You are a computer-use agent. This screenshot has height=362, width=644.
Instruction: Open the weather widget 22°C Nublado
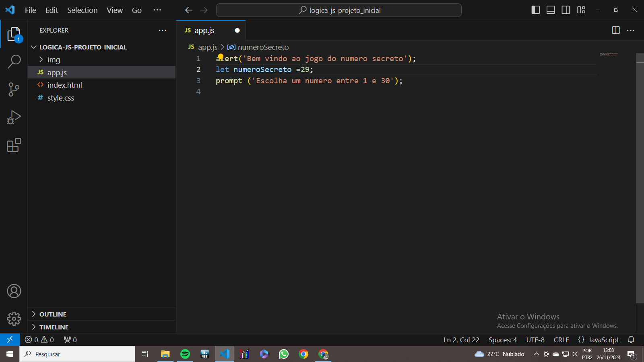coord(500,354)
